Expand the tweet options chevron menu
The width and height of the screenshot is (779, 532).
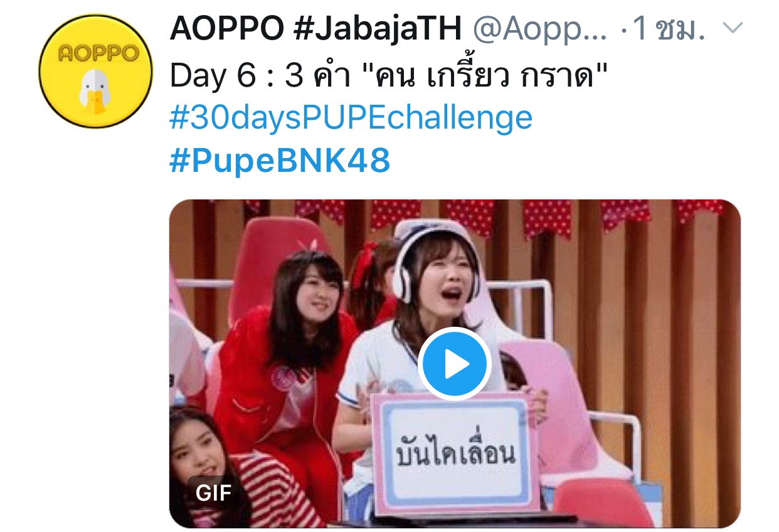[x=733, y=28]
